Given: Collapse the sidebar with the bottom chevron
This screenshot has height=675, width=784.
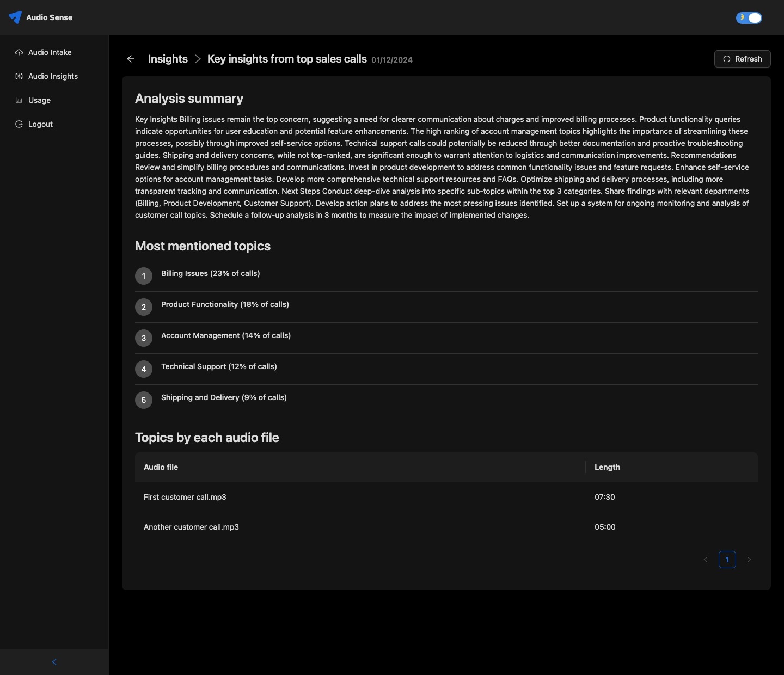Looking at the screenshot, I should coord(54,662).
